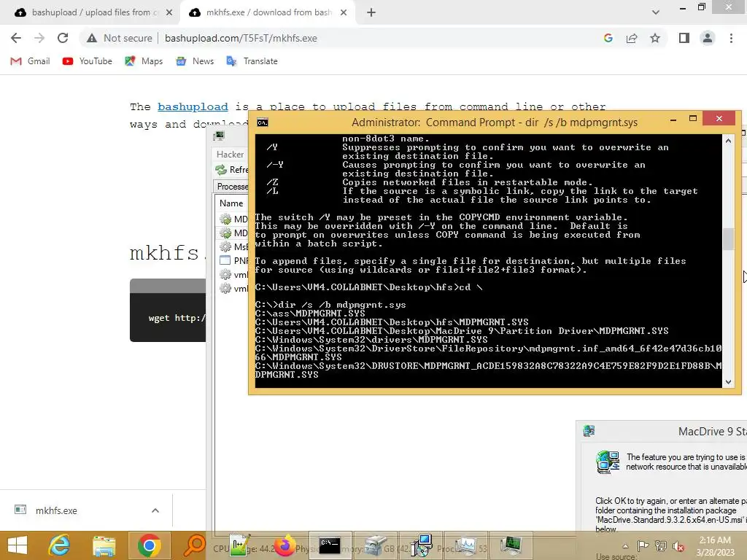Select the second MD process row
This screenshot has width=747, height=560.
click(233, 233)
